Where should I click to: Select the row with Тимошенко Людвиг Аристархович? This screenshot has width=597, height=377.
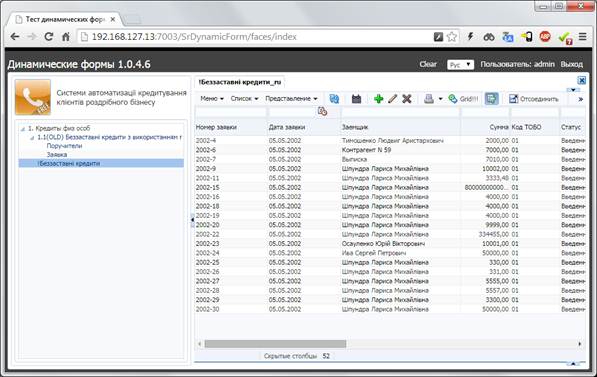[390, 141]
